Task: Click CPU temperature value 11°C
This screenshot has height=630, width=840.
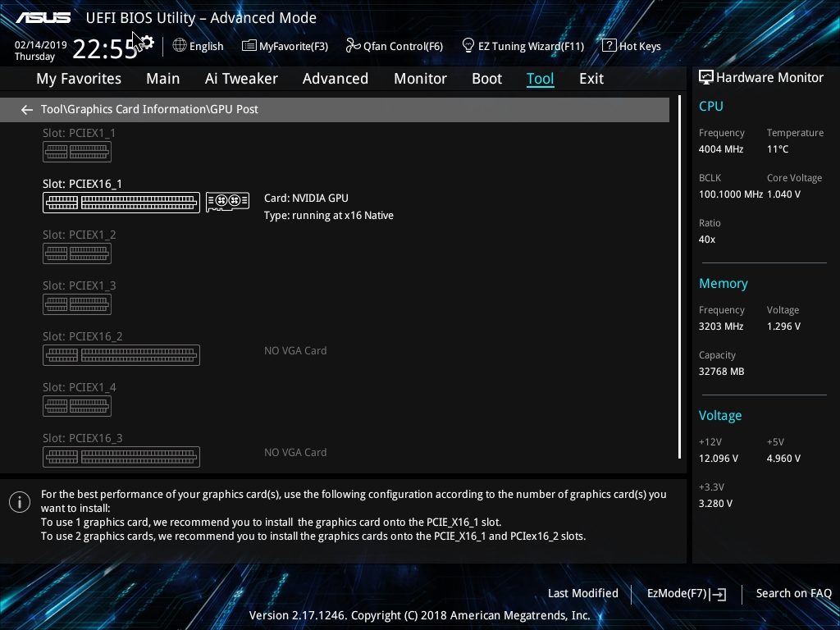Action: [x=778, y=149]
